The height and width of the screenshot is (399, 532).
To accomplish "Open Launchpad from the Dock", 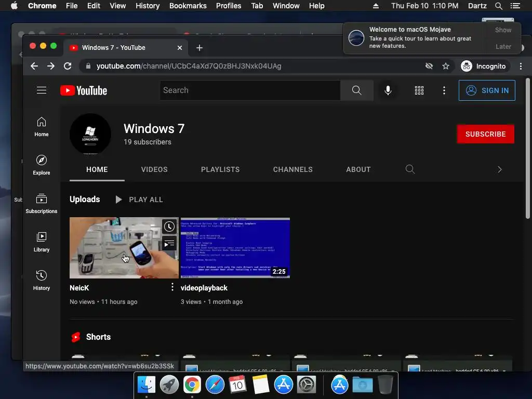I will [x=169, y=385].
